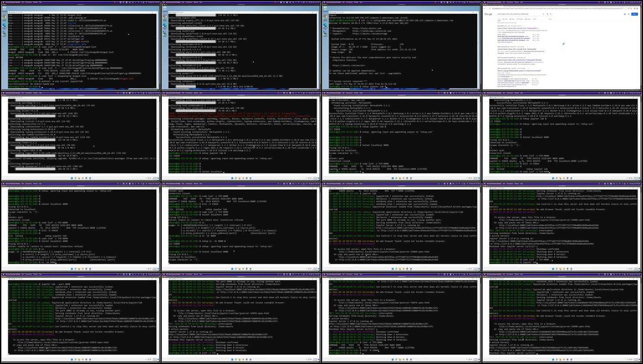Click the 'Collecting notebook<7' line
The height and width of the screenshot is (364, 643).
pos(182,81)
